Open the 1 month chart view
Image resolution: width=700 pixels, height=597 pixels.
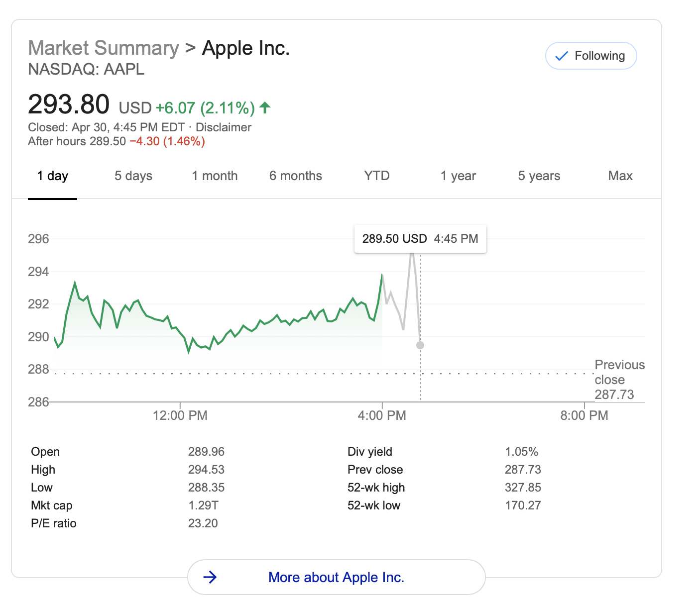(x=215, y=176)
